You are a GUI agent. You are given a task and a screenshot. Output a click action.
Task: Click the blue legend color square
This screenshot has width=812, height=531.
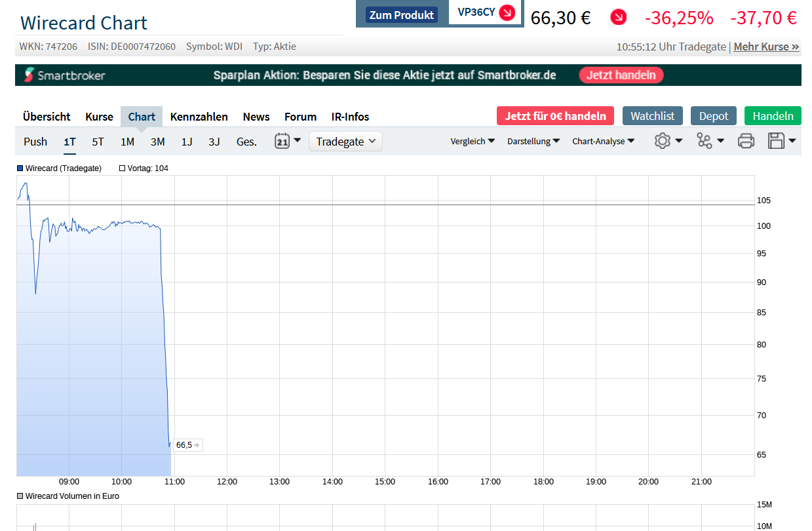click(19, 168)
